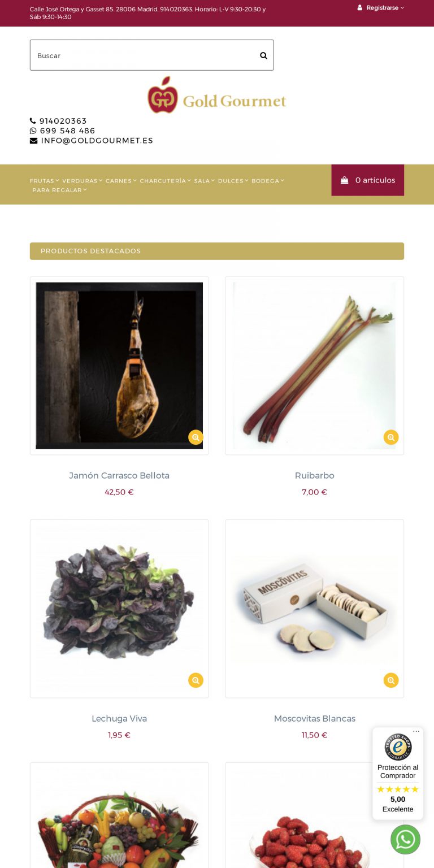Expand the Registrarse account dropdown
Screen dimensions: 434x868
pos(381,8)
